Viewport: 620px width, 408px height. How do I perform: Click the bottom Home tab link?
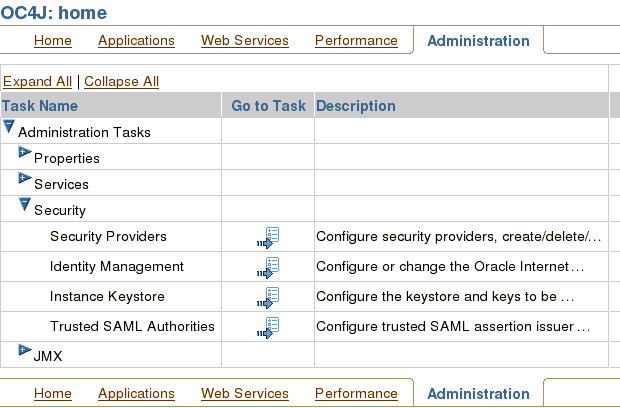[x=53, y=394]
